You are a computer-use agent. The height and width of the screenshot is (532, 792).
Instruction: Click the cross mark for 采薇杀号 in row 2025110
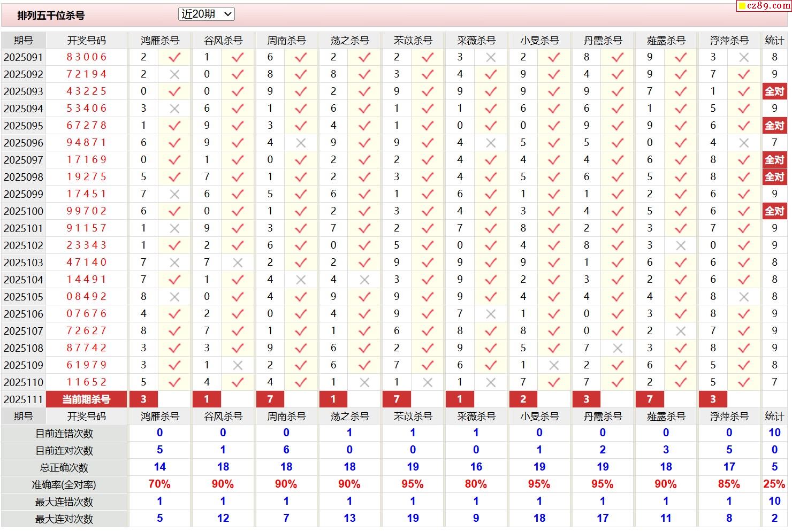(491, 382)
